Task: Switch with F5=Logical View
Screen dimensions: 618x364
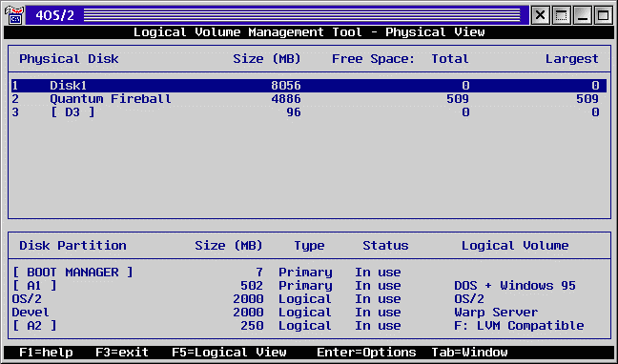Action: [x=229, y=353]
